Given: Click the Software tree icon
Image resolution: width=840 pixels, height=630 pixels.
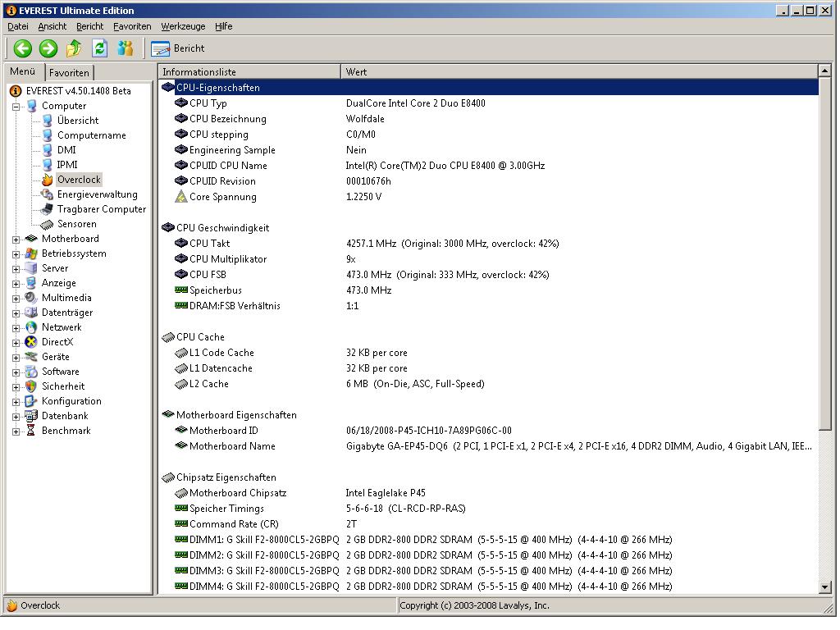Looking at the screenshot, I should click(x=32, y=372).
